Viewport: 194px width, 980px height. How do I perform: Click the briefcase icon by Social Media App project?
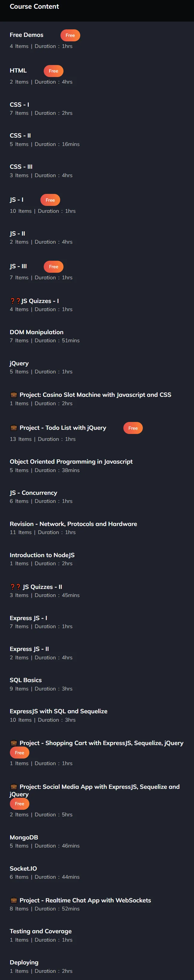pos(14,786)
